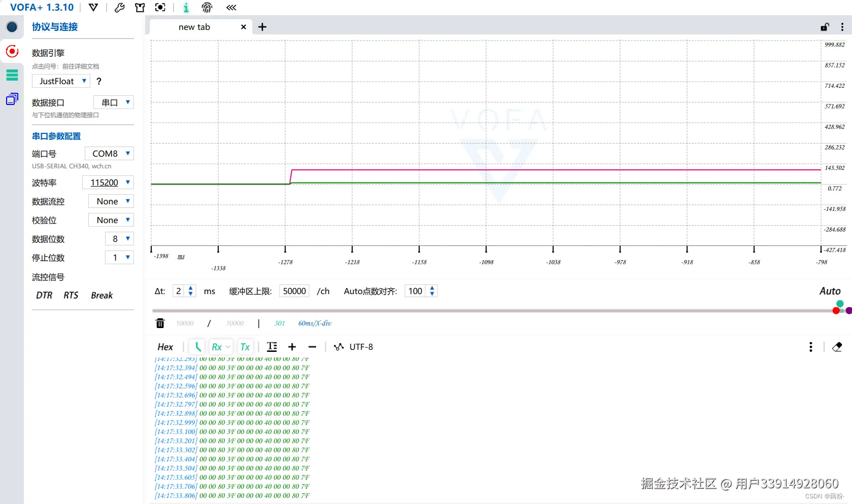Click the screenshot capture icon in top bar
852x504 pixels.
click(x=160, y=8)
